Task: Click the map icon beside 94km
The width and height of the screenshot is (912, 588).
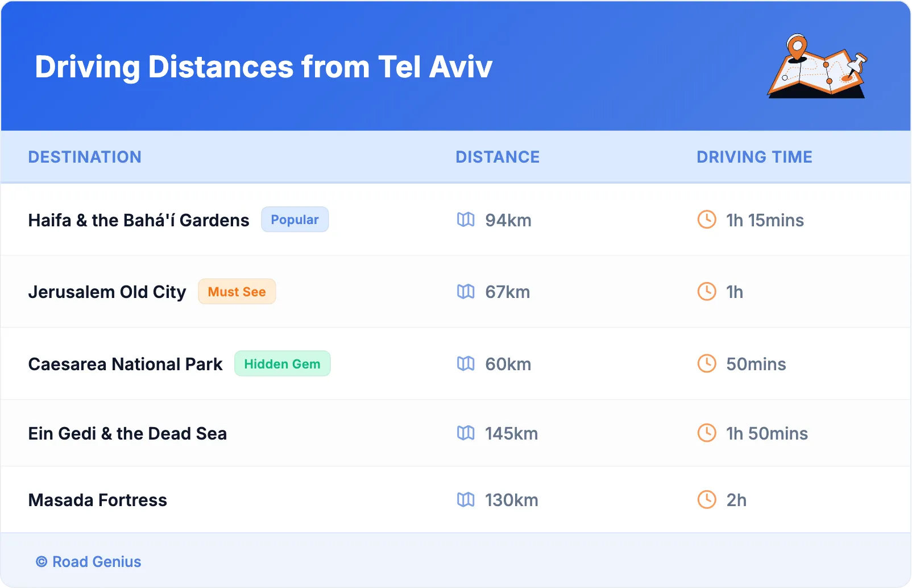Action: click(x=466, y=220)
